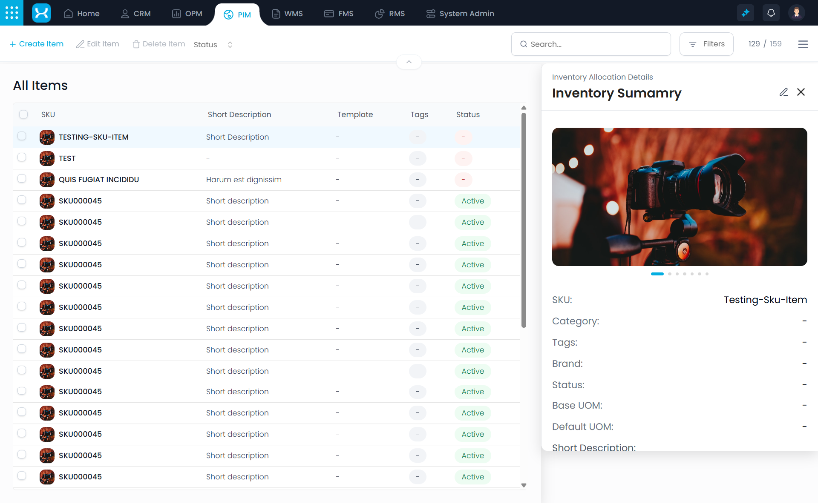
Task: Click the notifications bell icon
Action: (771, 13)
